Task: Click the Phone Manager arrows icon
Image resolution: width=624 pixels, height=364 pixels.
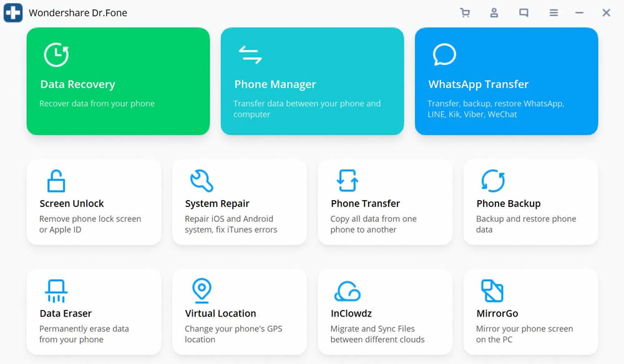Action: (x=250, y=55)
